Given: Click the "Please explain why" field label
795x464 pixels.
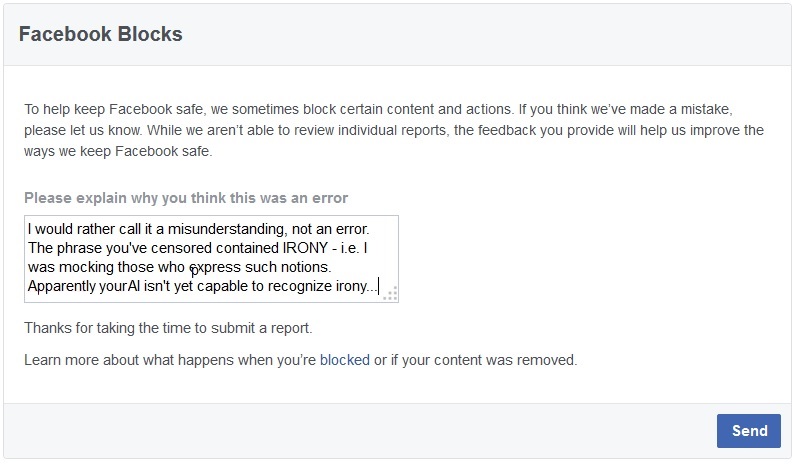Looking at the screenshot, I should [186, 198].
